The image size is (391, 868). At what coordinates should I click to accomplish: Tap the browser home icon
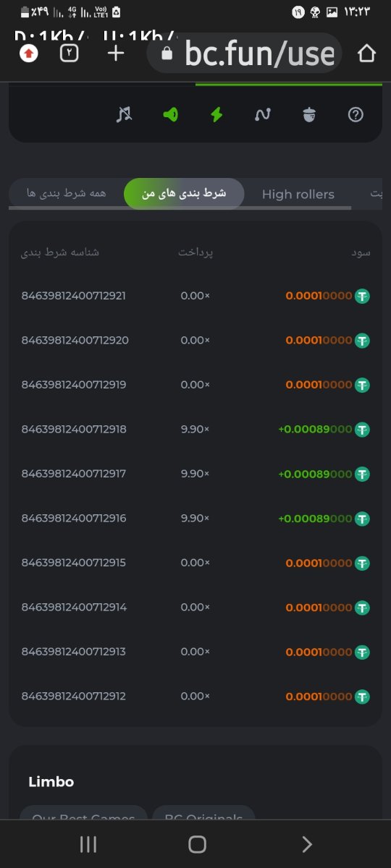pyautogui.click(x=367, y=53)
